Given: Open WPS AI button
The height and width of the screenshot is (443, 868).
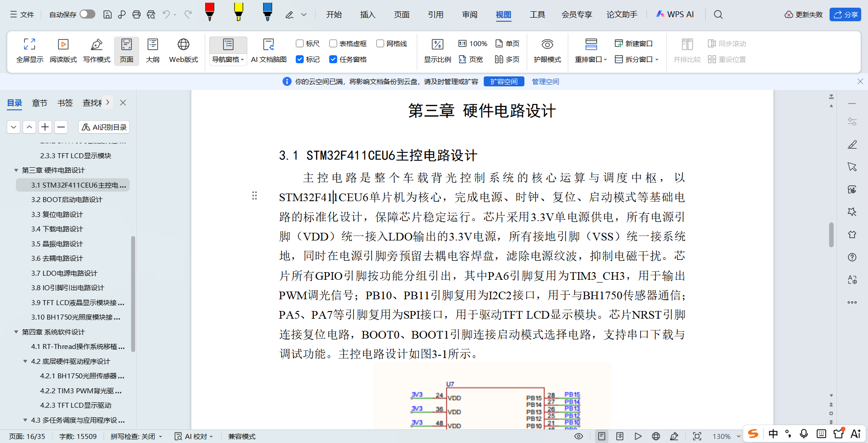Looking at the screenshot, I should coord(675,14).
